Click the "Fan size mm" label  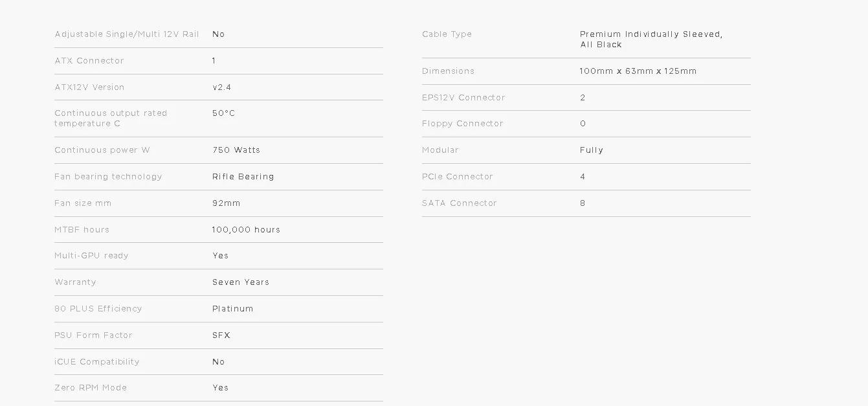click(x=83, y=203)
